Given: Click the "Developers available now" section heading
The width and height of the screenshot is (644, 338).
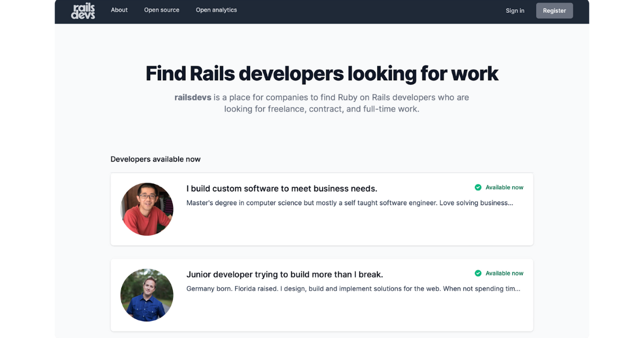Looking at the screenshot, I should [156, 159].
